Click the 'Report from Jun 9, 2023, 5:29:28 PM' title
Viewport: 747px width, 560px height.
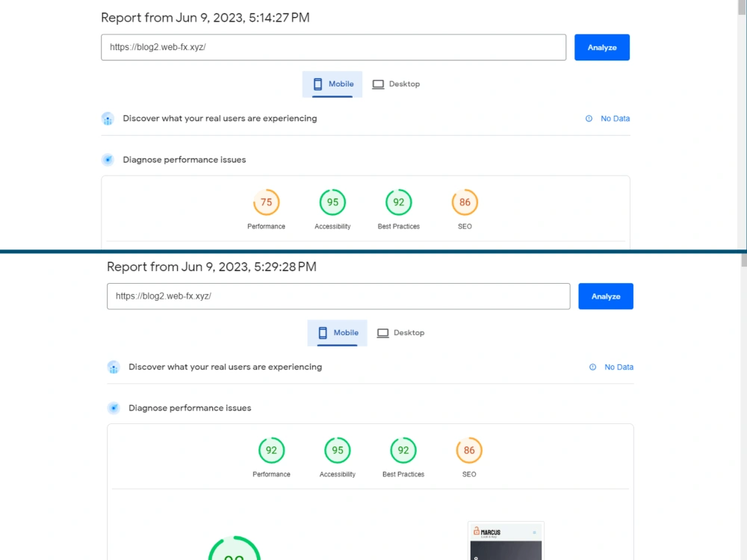click(211, 267)
